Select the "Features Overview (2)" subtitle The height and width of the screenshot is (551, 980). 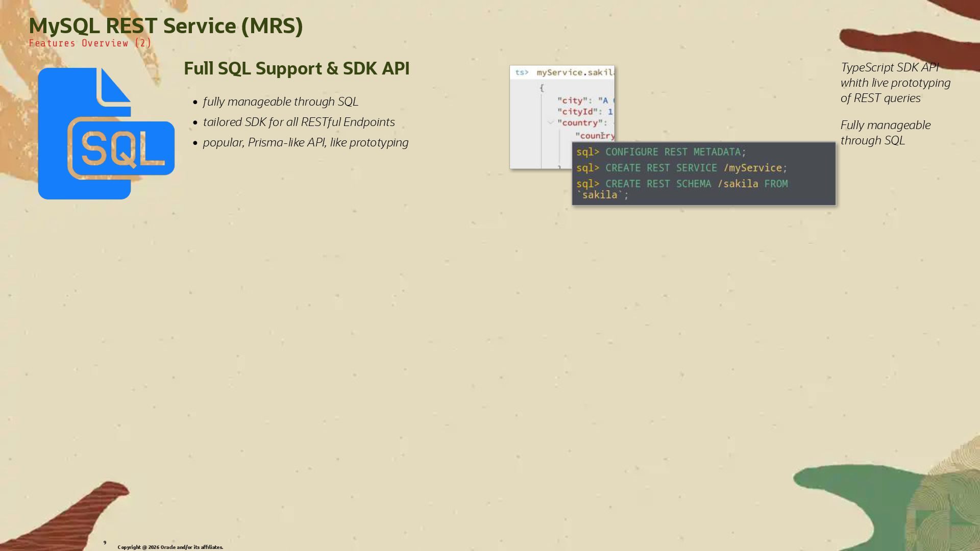tap(90, 43)
